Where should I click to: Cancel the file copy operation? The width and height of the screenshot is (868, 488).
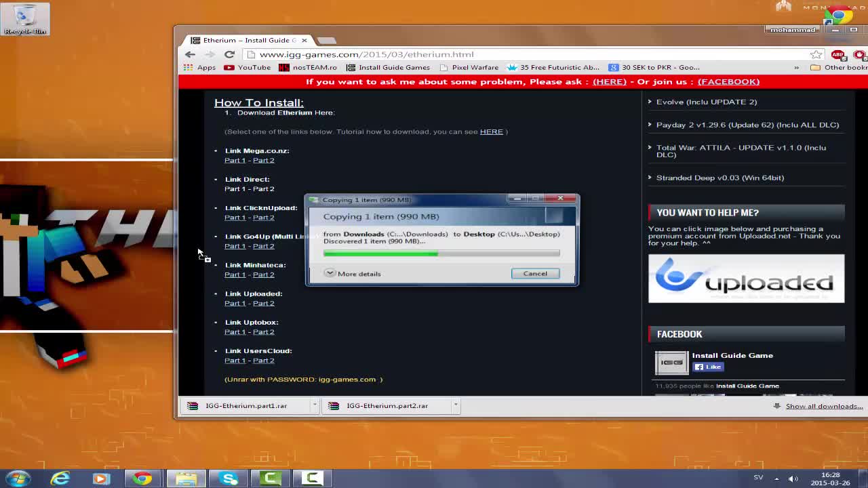coord(535,273)
